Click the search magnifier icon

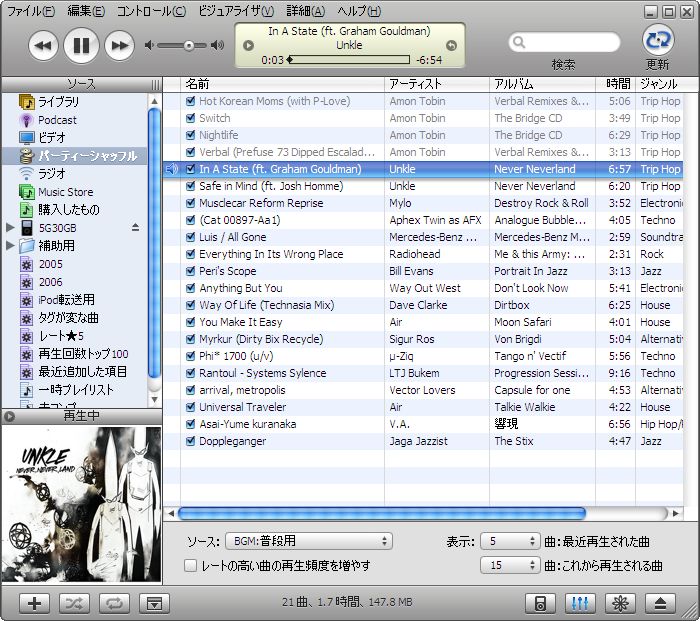(519, 42)
